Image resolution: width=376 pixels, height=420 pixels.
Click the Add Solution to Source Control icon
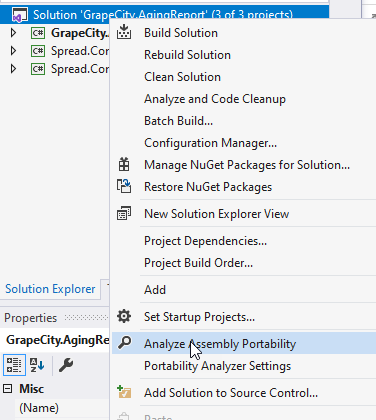coord(124,392)
